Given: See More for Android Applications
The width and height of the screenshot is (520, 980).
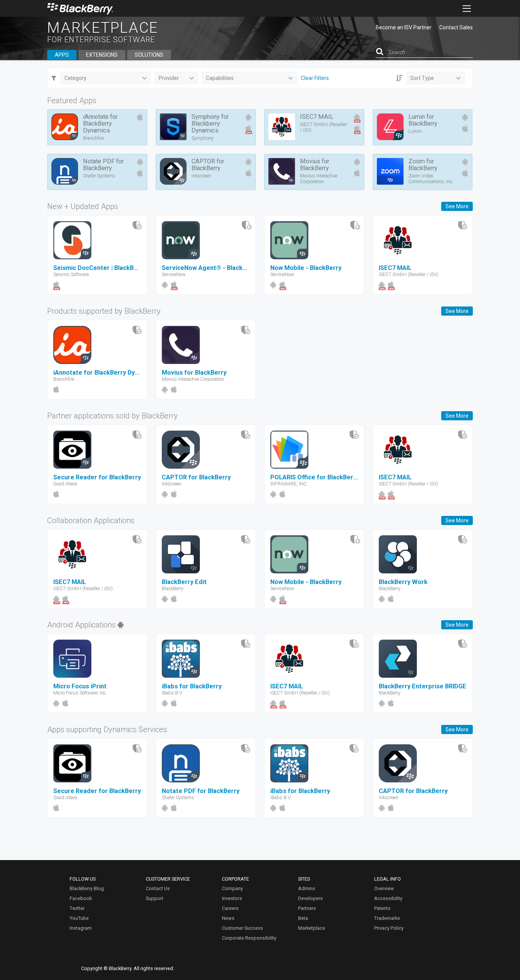Looking at the screenshot, I should point(457,625).
